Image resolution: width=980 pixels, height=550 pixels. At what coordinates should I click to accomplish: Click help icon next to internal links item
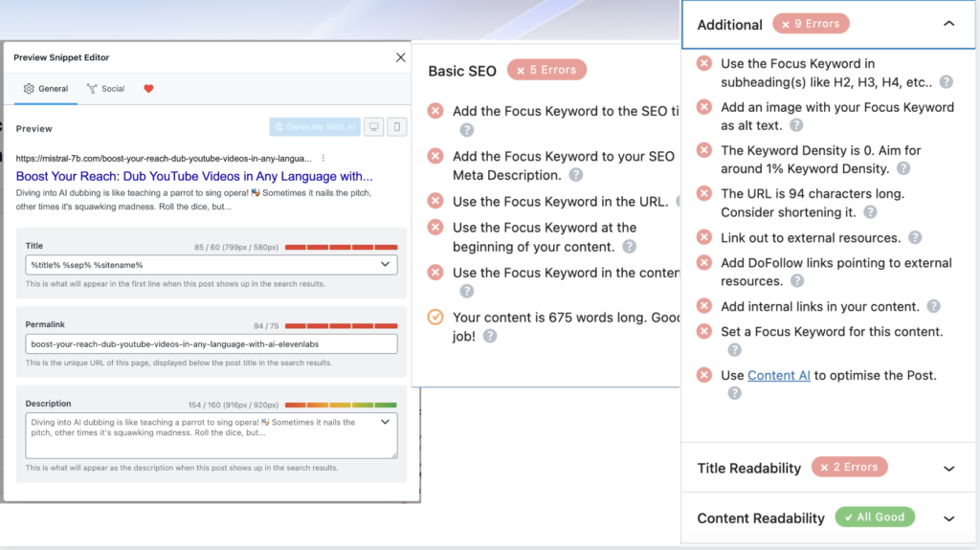coord(933,307)
